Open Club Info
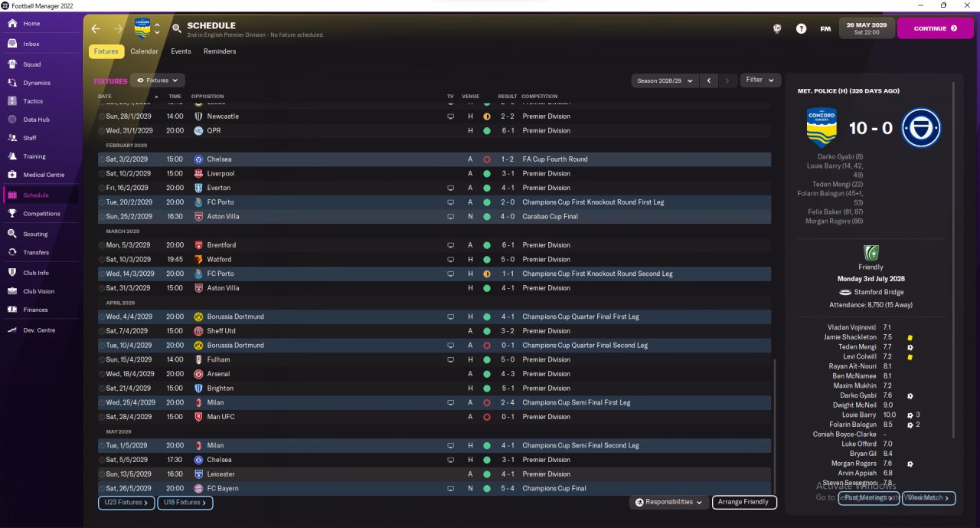The width and height of the screenshot is (980, 528). click(x=41, y=273)
